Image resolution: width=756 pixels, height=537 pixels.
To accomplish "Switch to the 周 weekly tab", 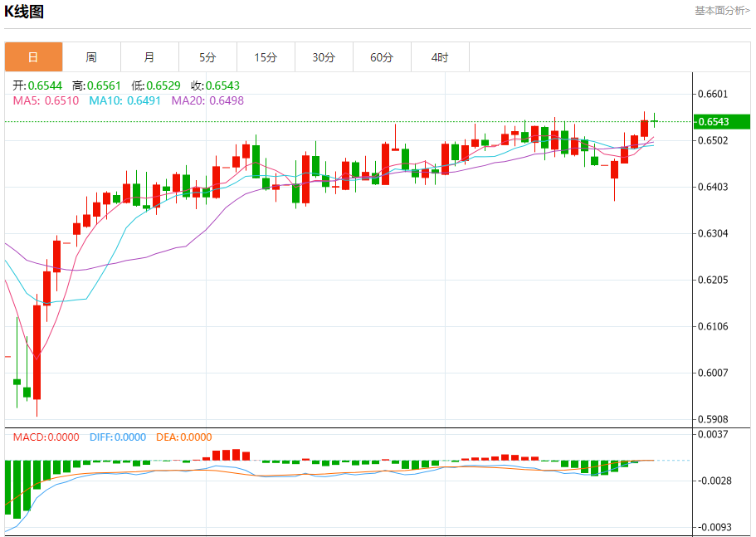I will coord(91,57).
